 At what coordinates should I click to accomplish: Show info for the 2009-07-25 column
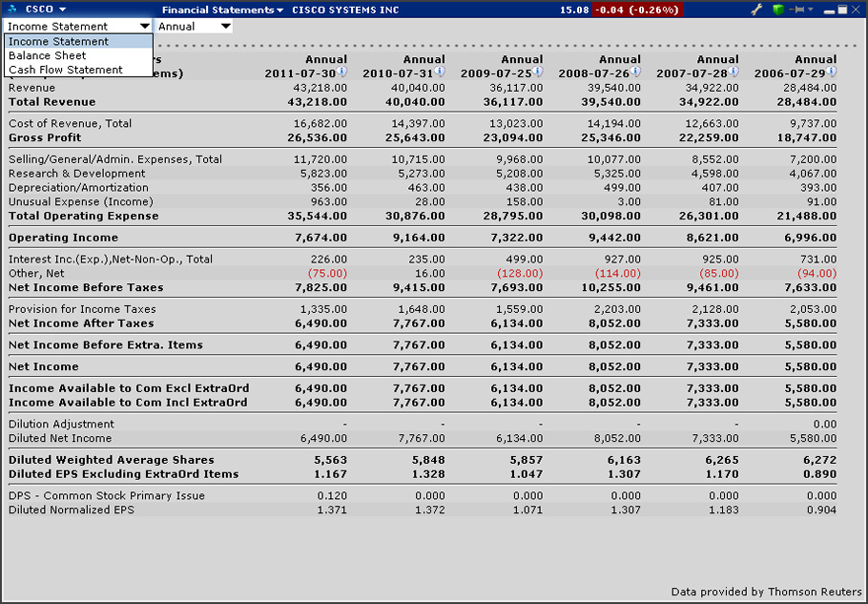pos(538,72)
